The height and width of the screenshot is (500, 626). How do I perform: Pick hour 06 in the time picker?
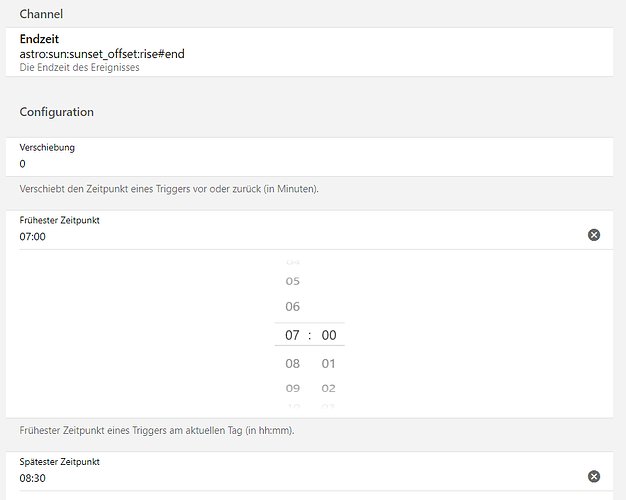pyautogui.click(x=293, y=307)
